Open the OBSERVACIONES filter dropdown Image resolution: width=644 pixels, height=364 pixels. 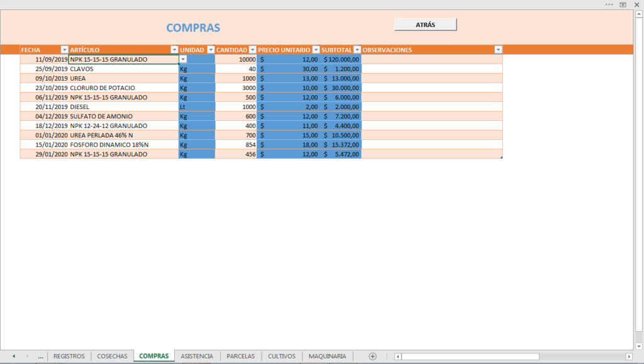coord(498,50)
